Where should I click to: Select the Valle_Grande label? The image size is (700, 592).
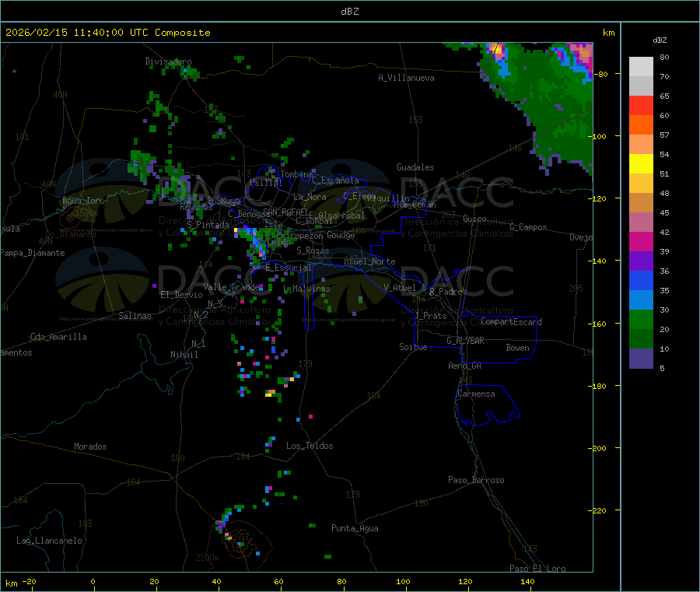pyautogui.click(x=231, y=287)
